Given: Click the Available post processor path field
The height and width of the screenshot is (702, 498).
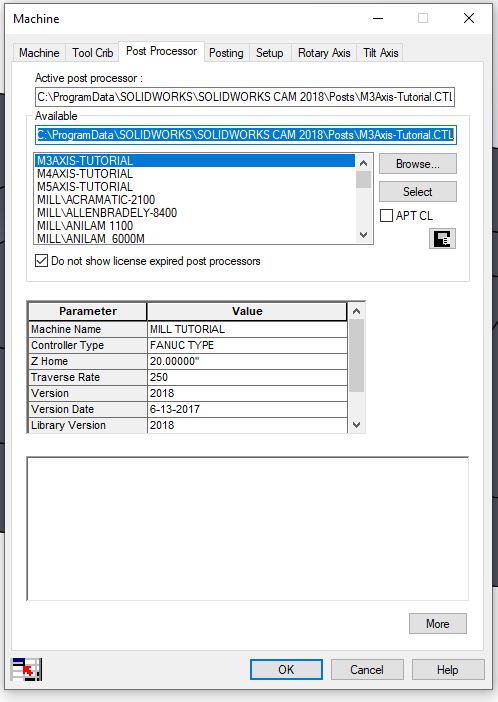Looking at the screenshot, I should coord(246,135).
